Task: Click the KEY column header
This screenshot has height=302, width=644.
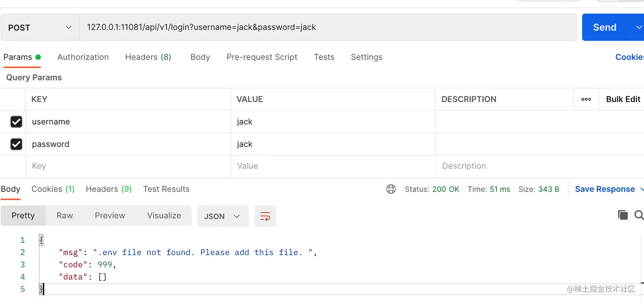Action: tap(39, 99)
